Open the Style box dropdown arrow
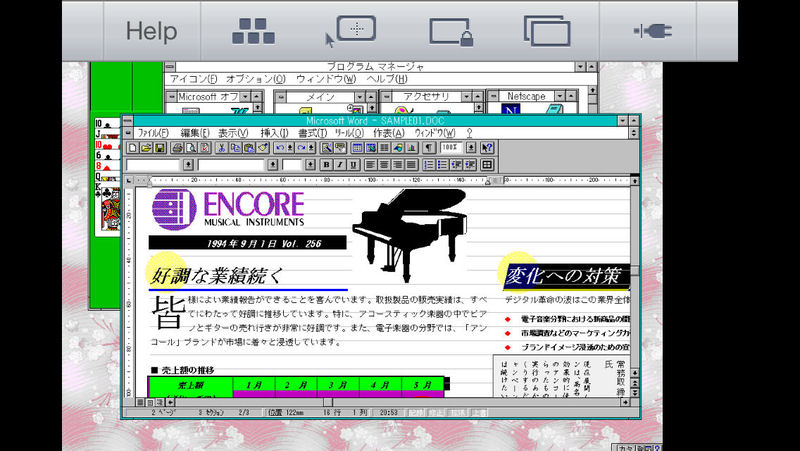The width and height of the screenshot is (800, 451). (188, 165)
